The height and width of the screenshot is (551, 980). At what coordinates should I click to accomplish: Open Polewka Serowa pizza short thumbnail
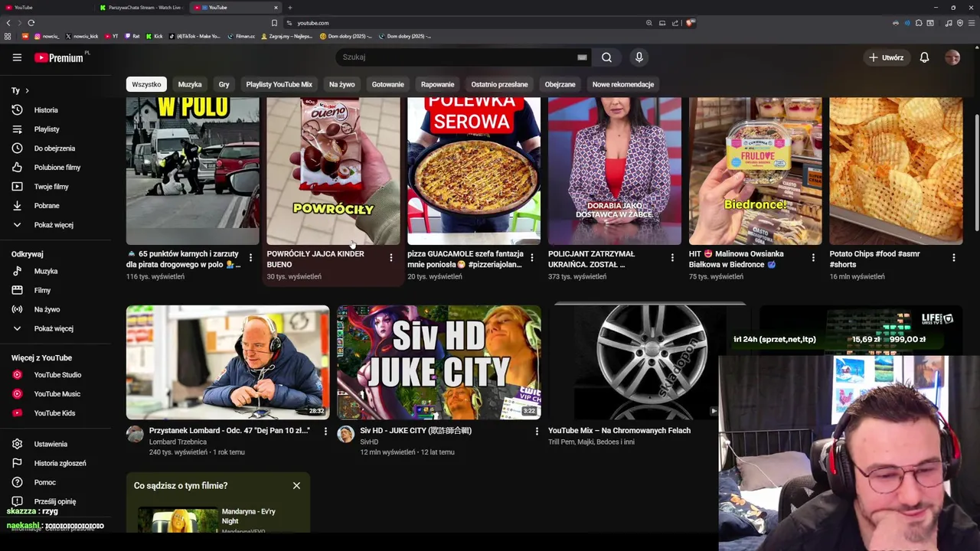tap(474, 171)
